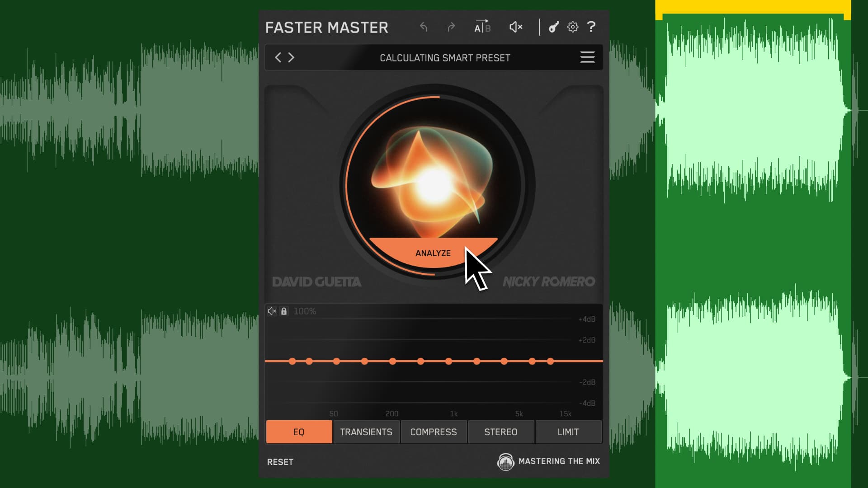Open the hamburger preset menu
Viewport: 868px width, 488px height.
click(x=587, y=57)
